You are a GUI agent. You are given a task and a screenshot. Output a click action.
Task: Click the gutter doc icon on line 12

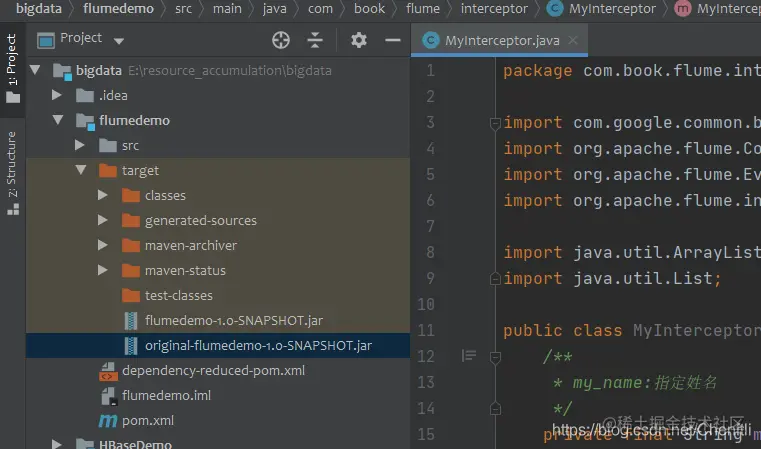[469, 356]
